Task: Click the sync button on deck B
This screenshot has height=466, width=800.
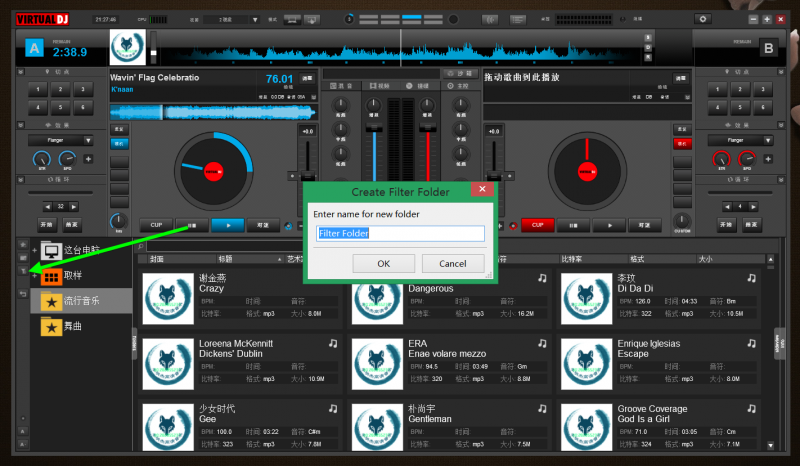Action: tap(645, 225)
